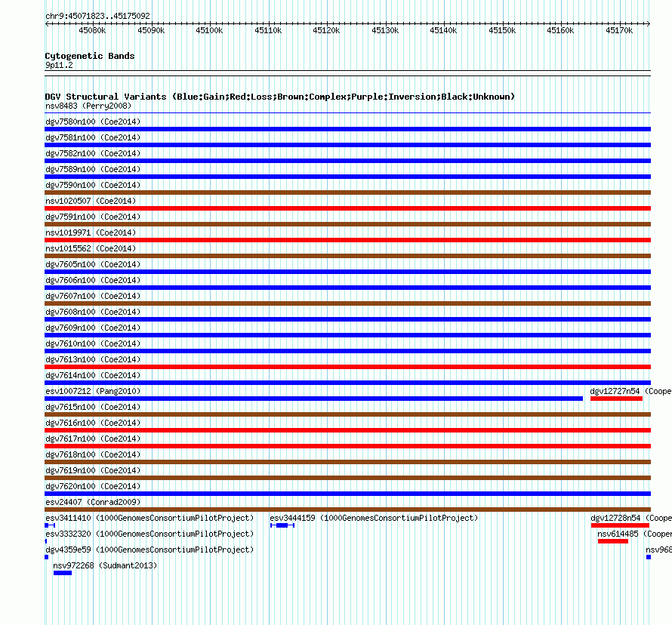Open the dgv12727n54 variant label

click(631, 391)
